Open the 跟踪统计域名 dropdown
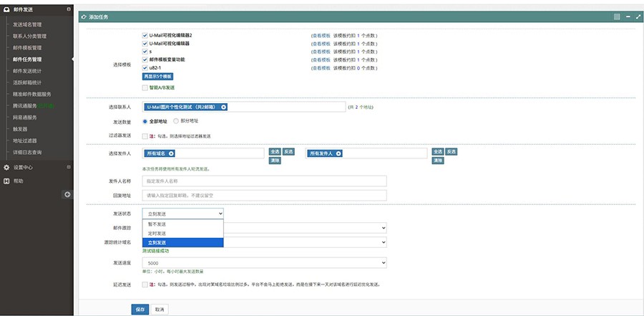The image size is (644, 316). click(305, 242)
